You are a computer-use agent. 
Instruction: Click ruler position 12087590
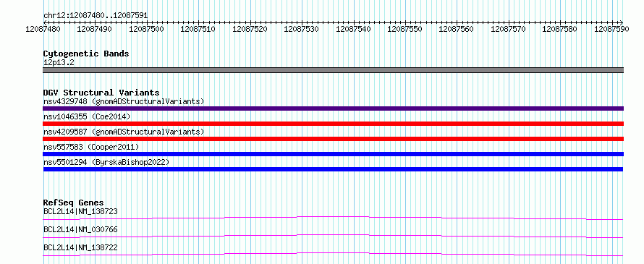tap(611, 29)
